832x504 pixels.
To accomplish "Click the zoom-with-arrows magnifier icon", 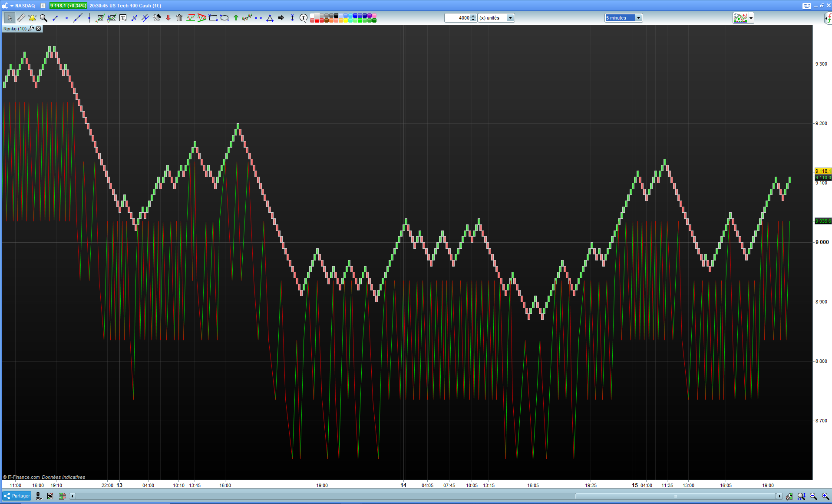I will 801,496.
